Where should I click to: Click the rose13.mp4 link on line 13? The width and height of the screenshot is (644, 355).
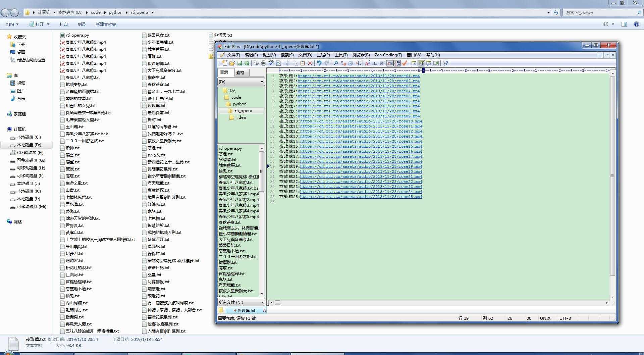361,136
